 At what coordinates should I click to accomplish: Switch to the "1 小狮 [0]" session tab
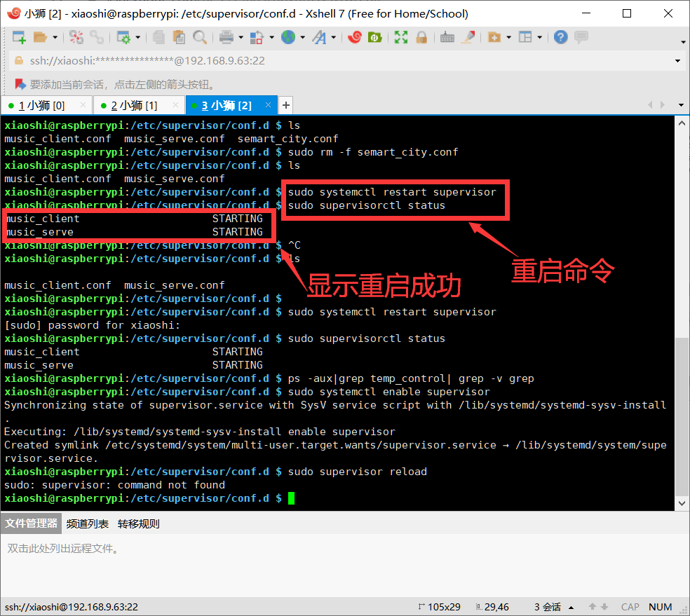[39, 104]
